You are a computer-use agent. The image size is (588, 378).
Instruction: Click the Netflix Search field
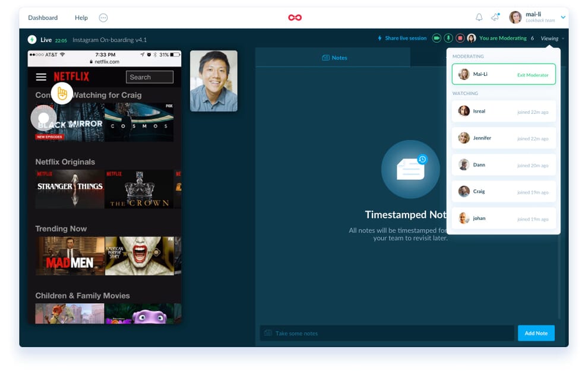point(150,77)
